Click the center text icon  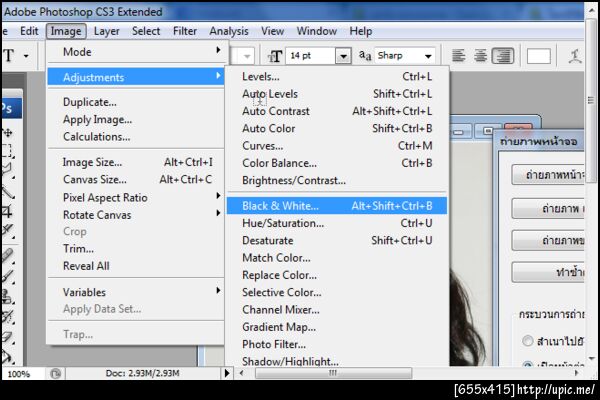(480, 56)
